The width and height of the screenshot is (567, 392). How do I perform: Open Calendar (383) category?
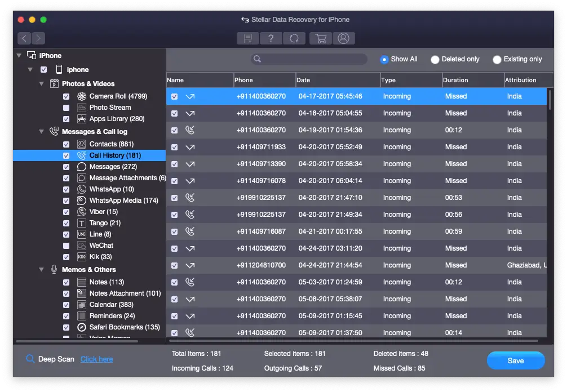[112, 305]
